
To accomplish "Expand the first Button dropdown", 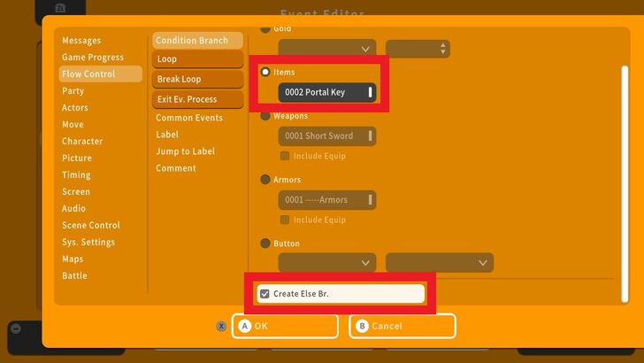I will (x=327, y=263).
